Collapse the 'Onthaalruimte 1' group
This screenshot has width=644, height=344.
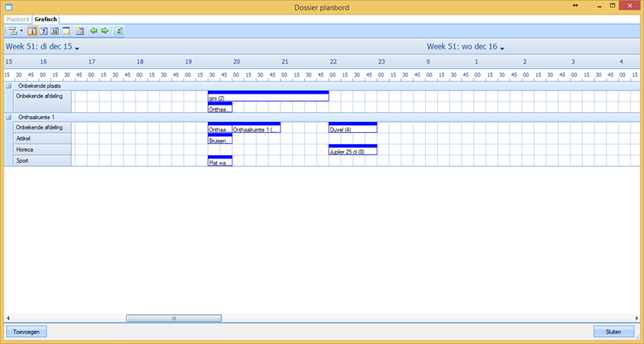[9, 117]
